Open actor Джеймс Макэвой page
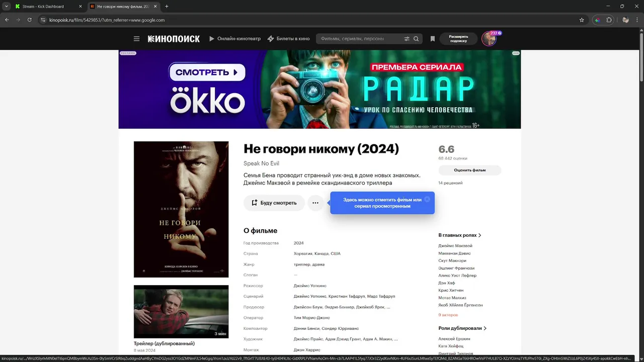The height and width of the screenshot is (362, 644). (x=455, y=246)
